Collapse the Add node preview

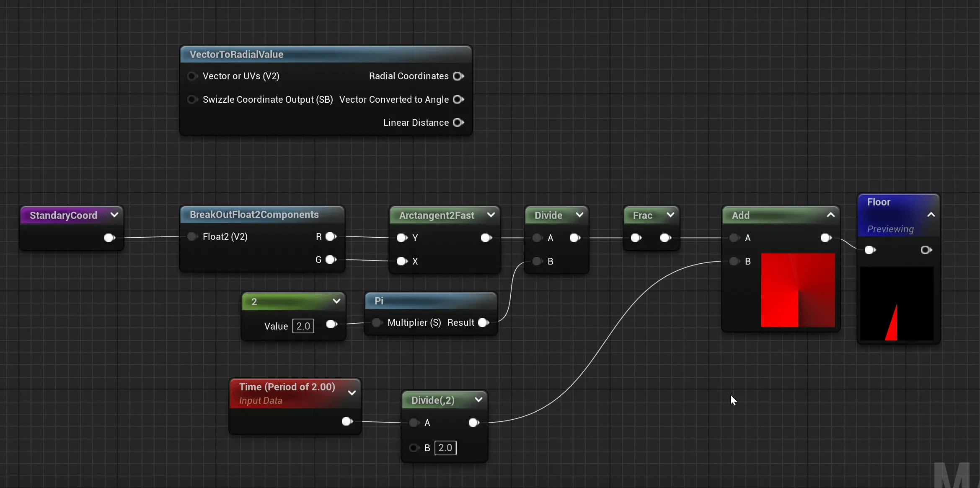point(830,215)
